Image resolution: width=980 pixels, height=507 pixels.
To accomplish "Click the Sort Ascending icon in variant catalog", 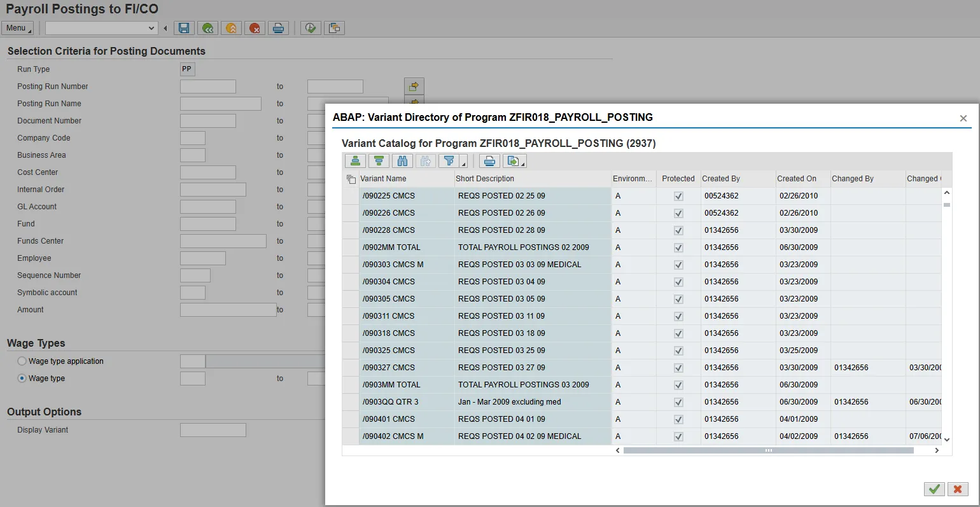I will click(355, 161).
